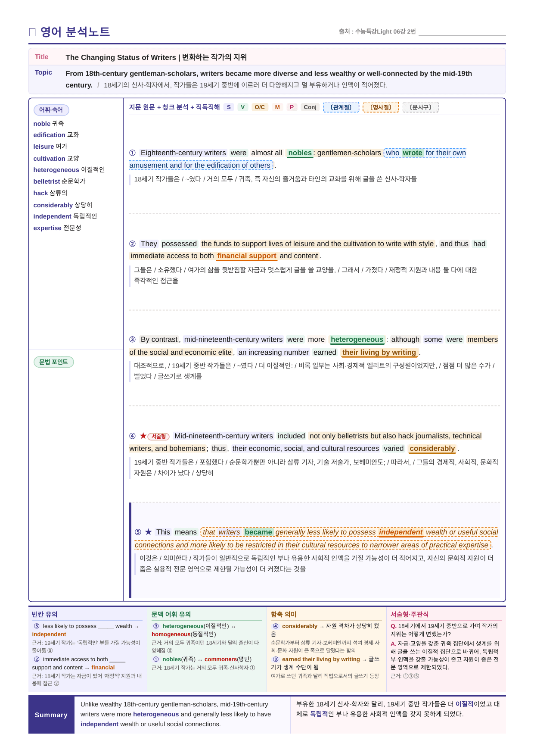Click the vocabulary entry 'independent 독립적인'
This screenshot has height=756, width=534.
tap(65, 216)
